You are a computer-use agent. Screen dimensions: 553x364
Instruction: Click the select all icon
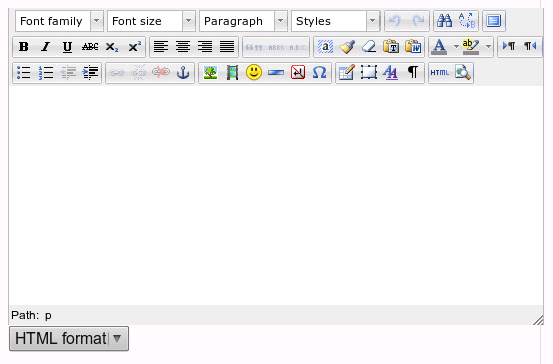tap(325, 47)
